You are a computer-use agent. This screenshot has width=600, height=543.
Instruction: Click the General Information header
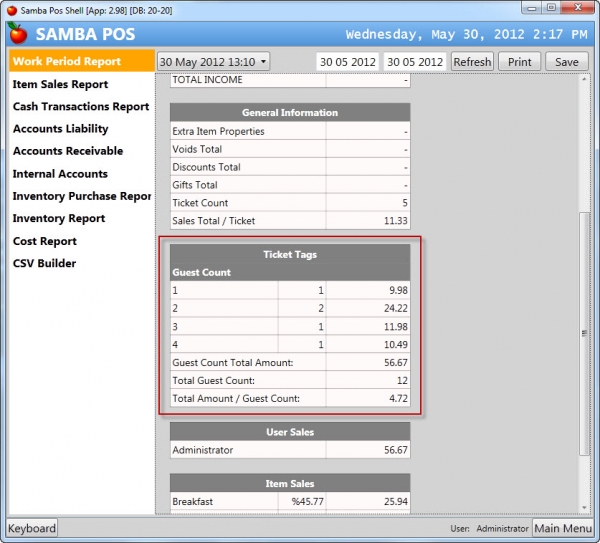(290, 113)
